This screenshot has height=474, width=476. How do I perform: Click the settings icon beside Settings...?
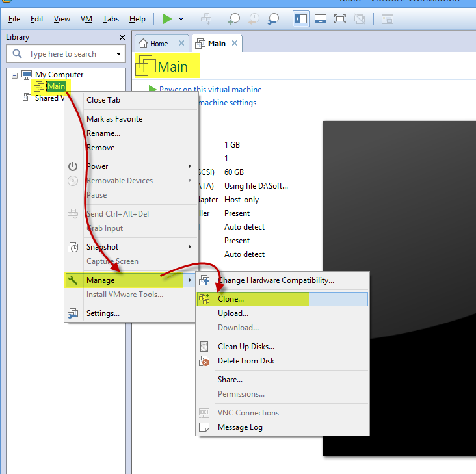[73, 313]
